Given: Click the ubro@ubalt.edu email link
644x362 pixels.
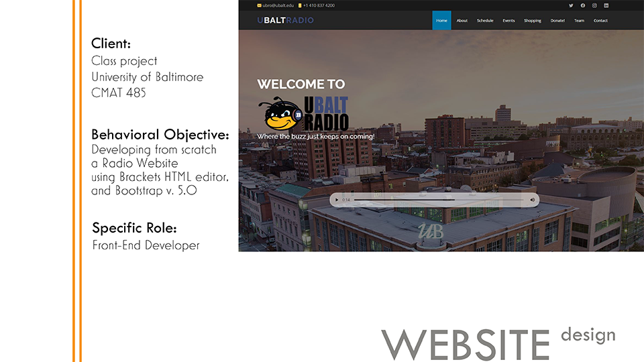Looking at the screenshot, I should (x=278, y=5).
